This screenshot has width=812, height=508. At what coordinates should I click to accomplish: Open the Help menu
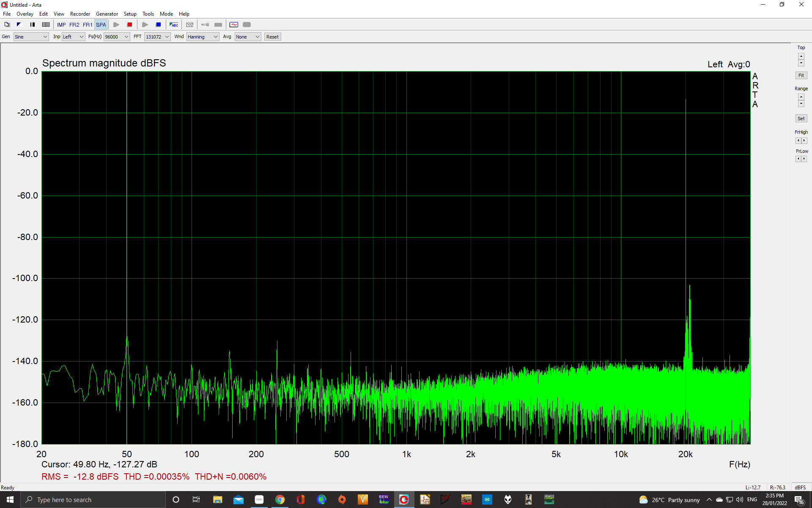(184, 14)
